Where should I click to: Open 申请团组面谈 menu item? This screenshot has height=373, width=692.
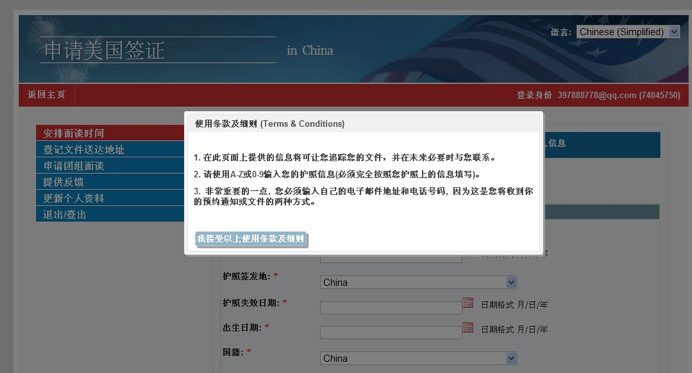point(110,166)
